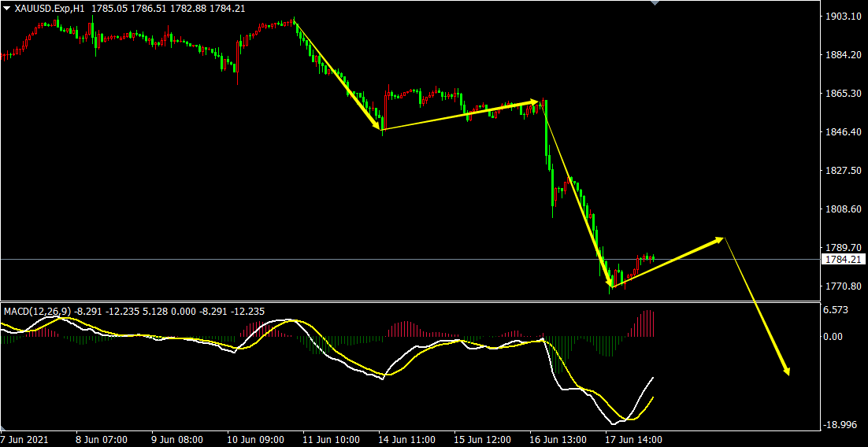This screenshot has width=868, height=447.
Task: Open the chart dropdown triangle beside XAUUSD.Exp
Action: tap(6, 9)
